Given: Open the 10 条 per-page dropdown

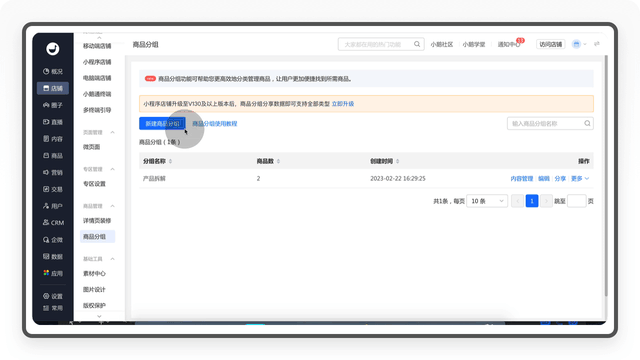Looking at the screenshot, I should pyautogui.click(x=487, y=201).
